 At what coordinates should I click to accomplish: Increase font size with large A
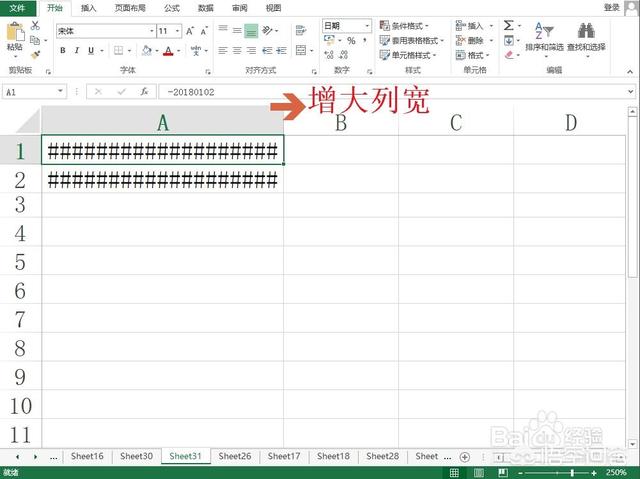point(190,31)
